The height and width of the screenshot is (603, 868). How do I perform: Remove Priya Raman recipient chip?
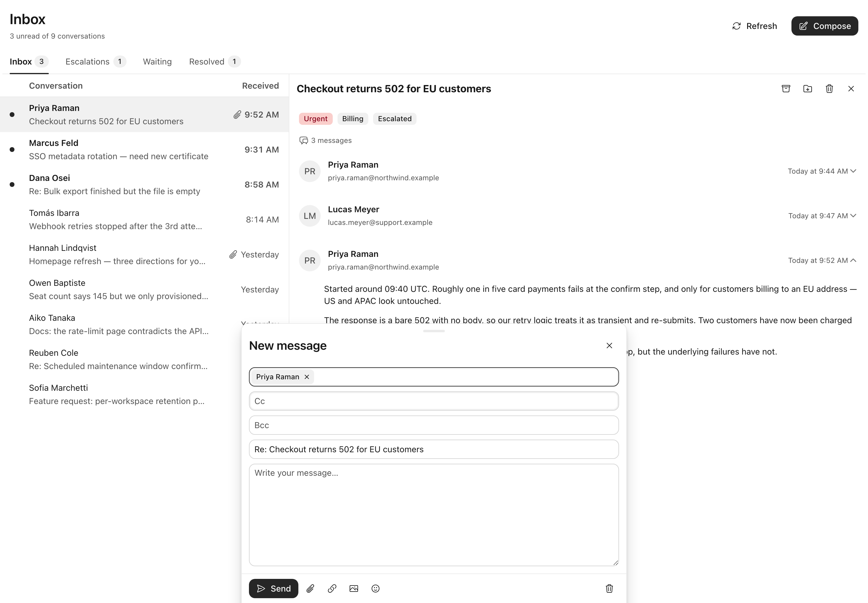(x=307, y=377)
